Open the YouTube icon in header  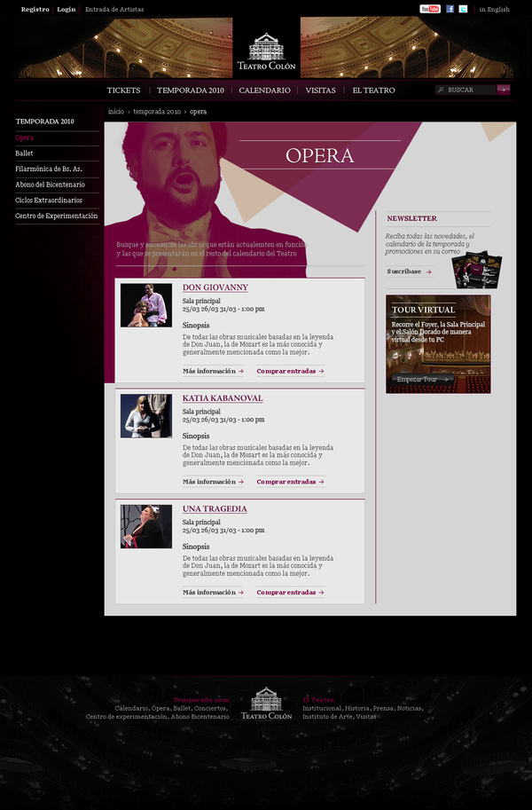[x=430, y=9]
